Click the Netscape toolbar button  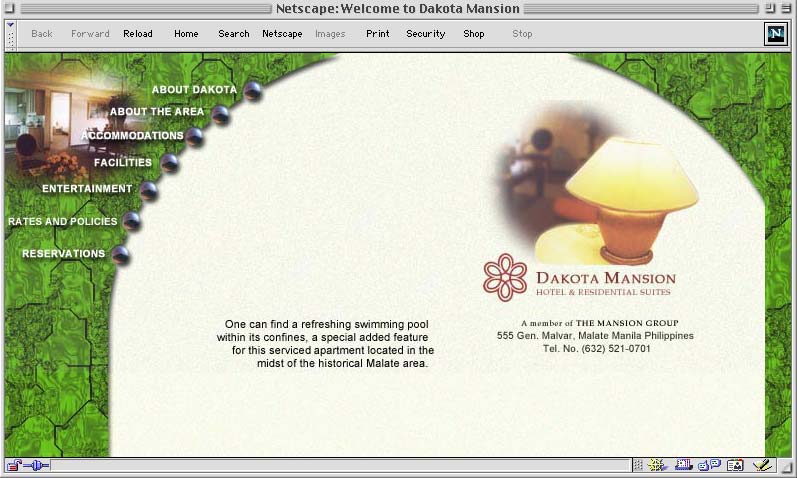282,34
